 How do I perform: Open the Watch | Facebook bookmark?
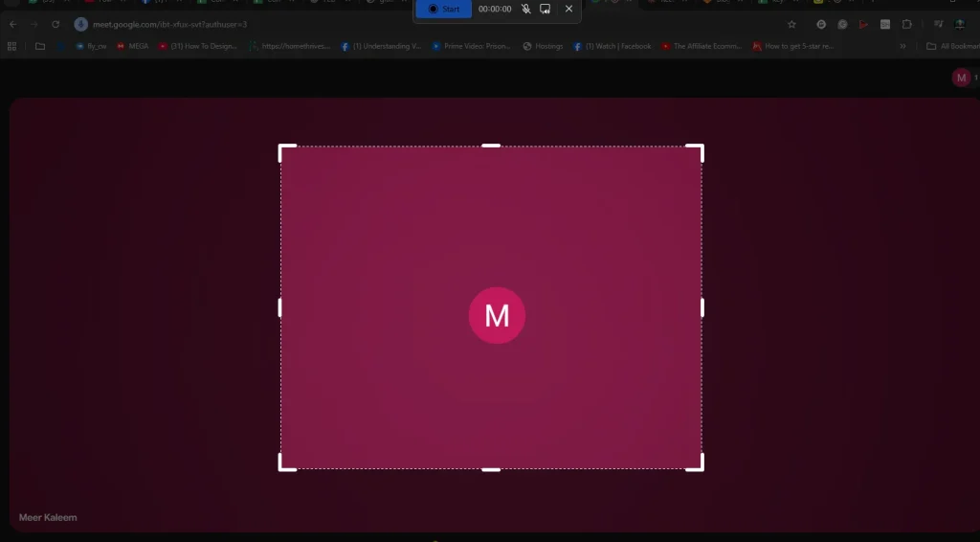[612, 46]
